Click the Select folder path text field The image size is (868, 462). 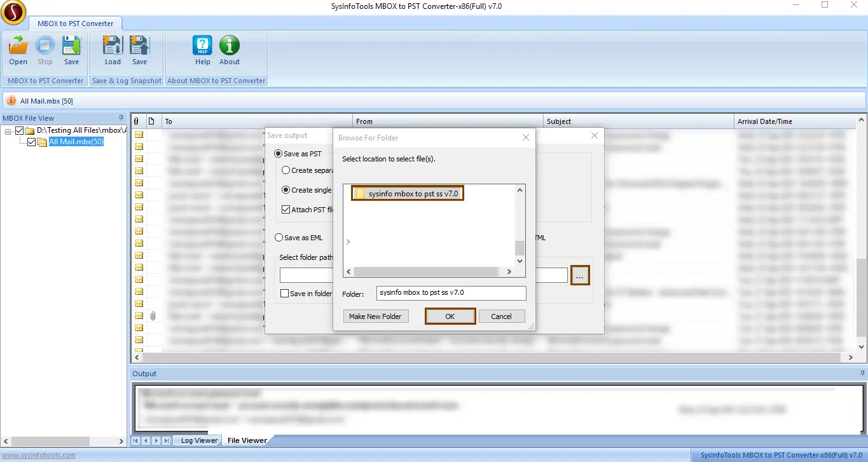(424, 275)
